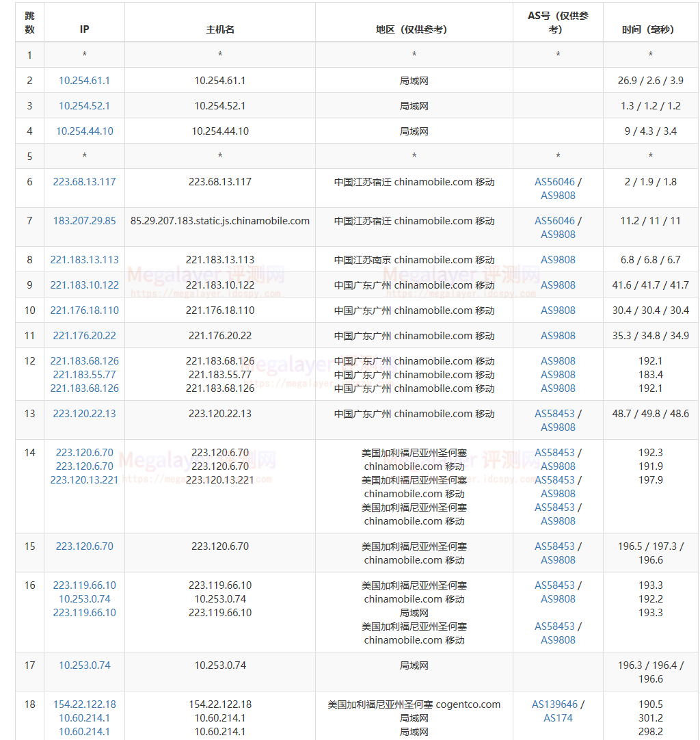Click IP address 223.68.13.117 link
The width and height of the screenshot is (700, 740).
coord(84,182)
